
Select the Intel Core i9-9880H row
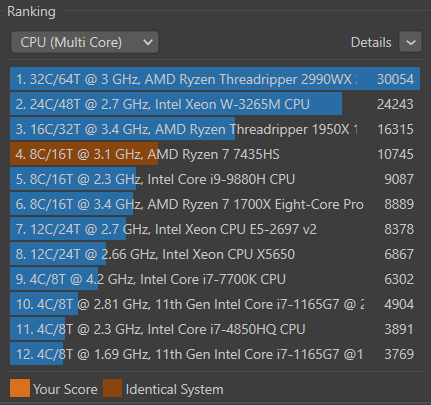click(x=215, y=179)
